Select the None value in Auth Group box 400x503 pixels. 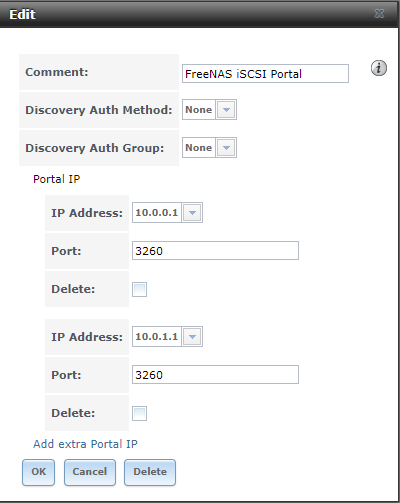[x=199, y=148]
